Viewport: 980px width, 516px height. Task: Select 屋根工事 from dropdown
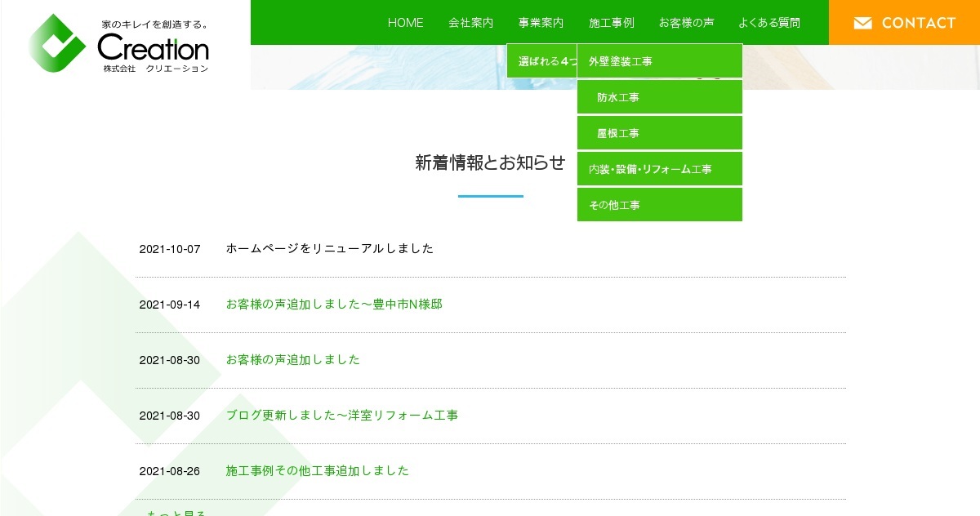(x=660, y=133)
